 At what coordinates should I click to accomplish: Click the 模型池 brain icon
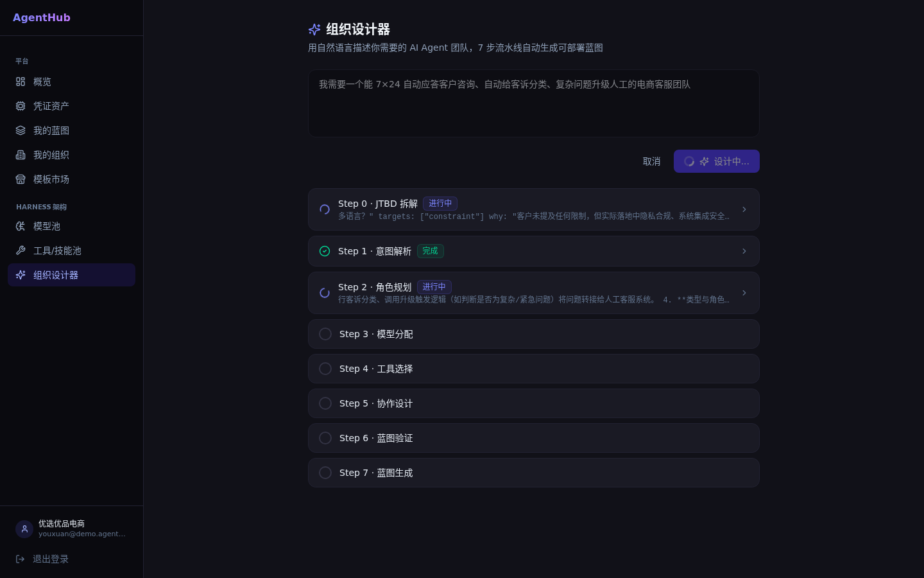tap(21, 226)
